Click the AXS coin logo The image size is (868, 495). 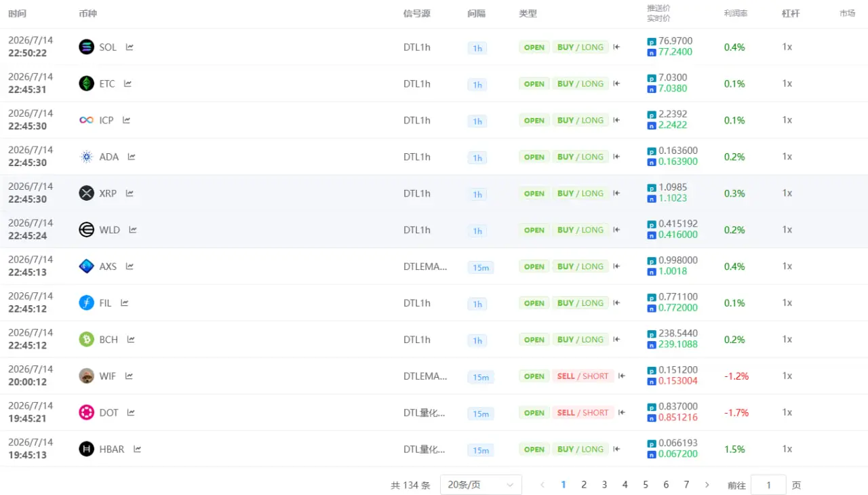coord(86,266)
